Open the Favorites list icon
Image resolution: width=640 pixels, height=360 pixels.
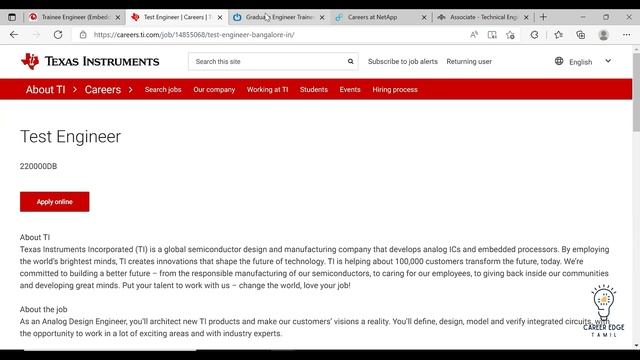pos(559,35)
